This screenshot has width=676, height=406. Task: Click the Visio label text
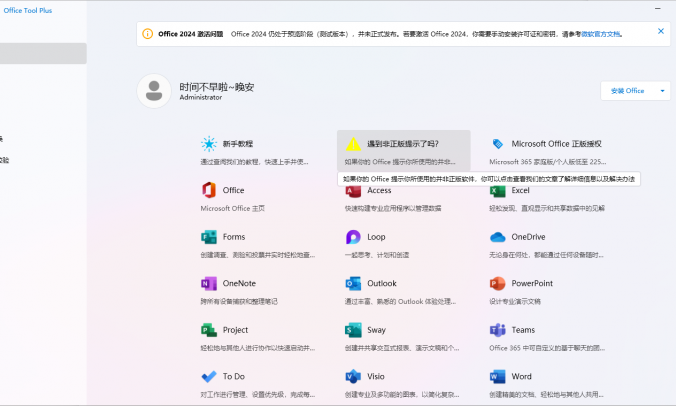[x=376, y=376]
